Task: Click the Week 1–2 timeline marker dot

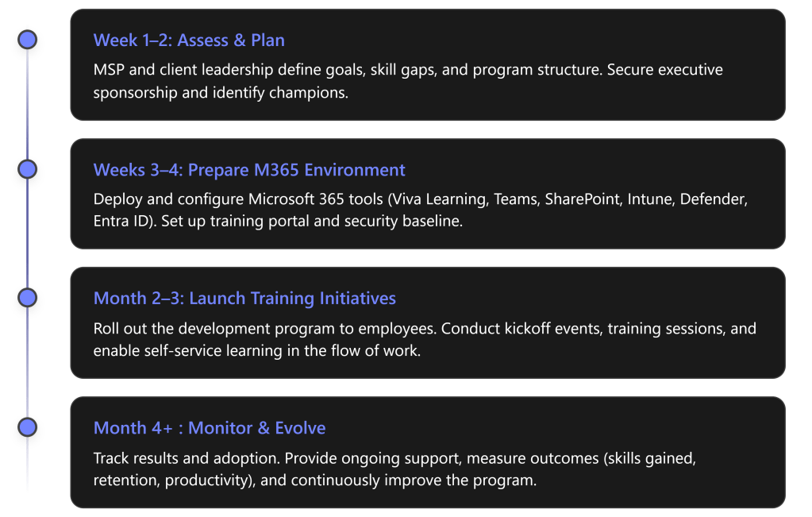Action: pyautogui.click(x=28, y=40)
